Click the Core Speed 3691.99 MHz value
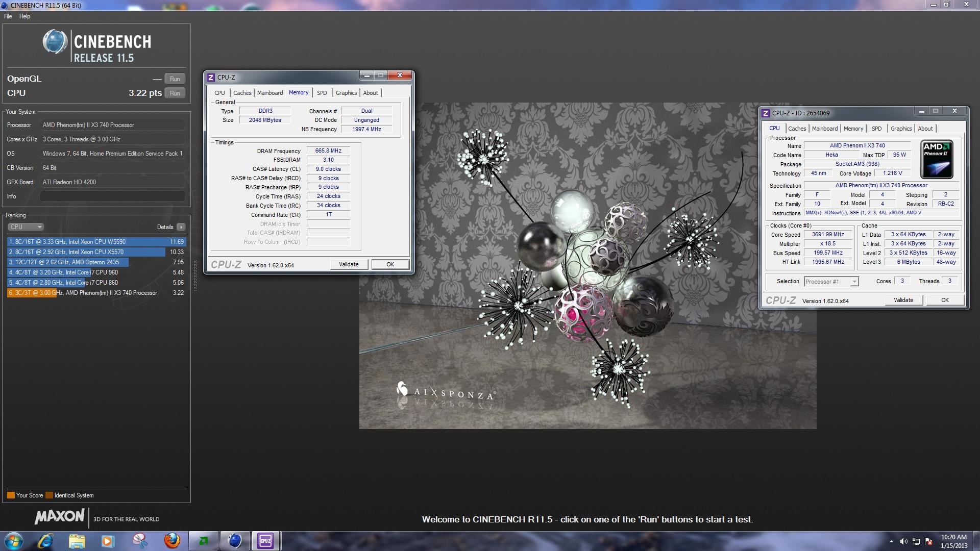The height and width of the screenshot is (551, 980). coord(828,234)
